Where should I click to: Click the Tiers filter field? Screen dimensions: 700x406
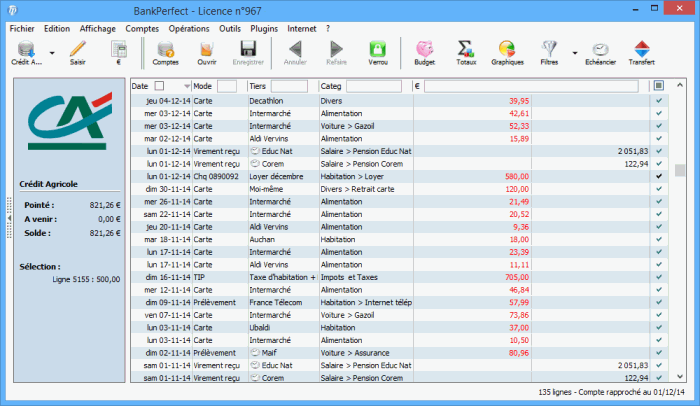point(289,86)
